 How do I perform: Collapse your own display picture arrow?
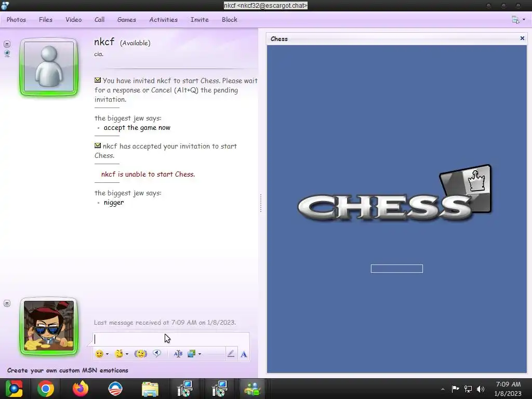click(x=7, y=303)
